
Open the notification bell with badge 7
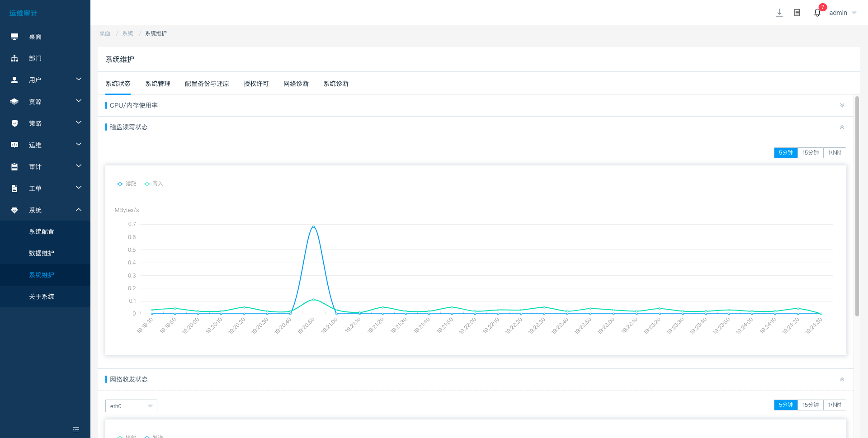(817, 13)
